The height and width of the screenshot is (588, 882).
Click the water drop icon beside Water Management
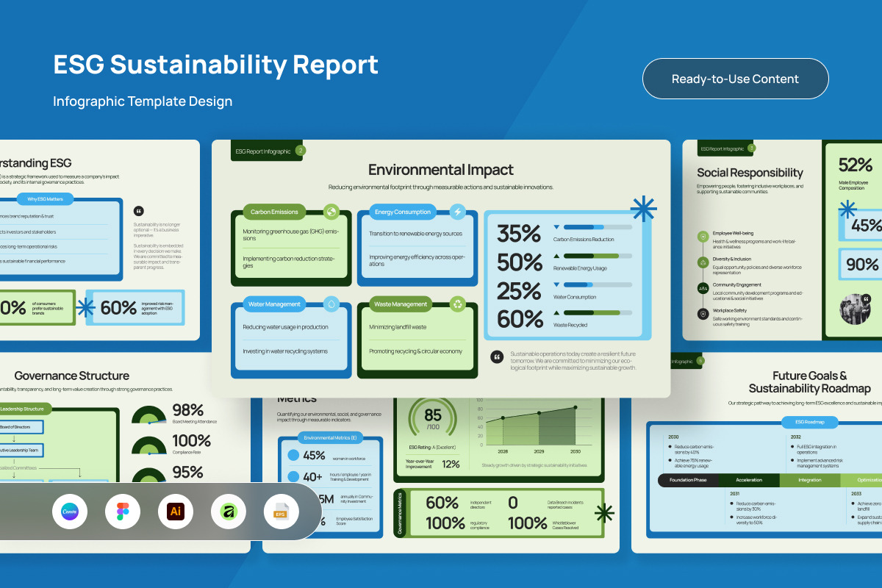(331, 304)
